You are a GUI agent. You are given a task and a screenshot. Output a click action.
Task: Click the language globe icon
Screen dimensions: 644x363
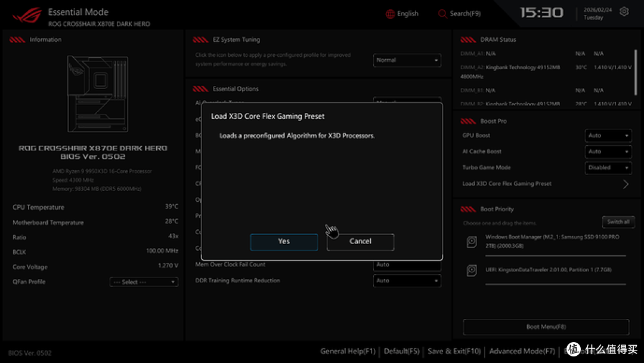(390, 14)
